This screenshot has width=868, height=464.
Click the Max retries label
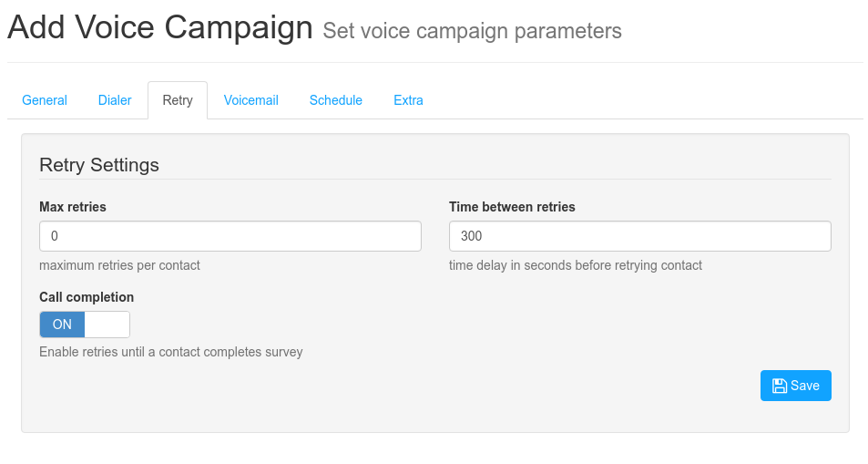(x=73, y=207)
